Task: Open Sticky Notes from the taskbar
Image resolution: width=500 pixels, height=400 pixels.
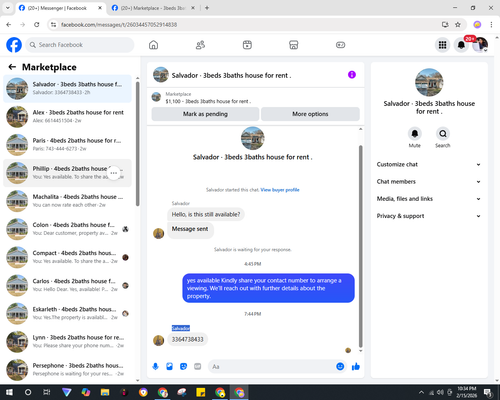Action: coord(201,392)
